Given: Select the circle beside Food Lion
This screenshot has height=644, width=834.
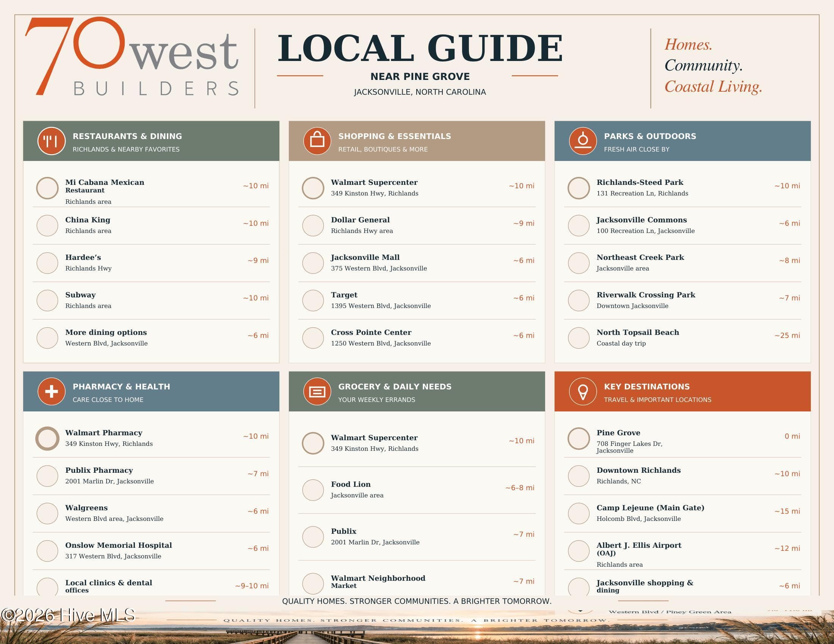Looking at the screenshot, I should (x=313, y=489).
